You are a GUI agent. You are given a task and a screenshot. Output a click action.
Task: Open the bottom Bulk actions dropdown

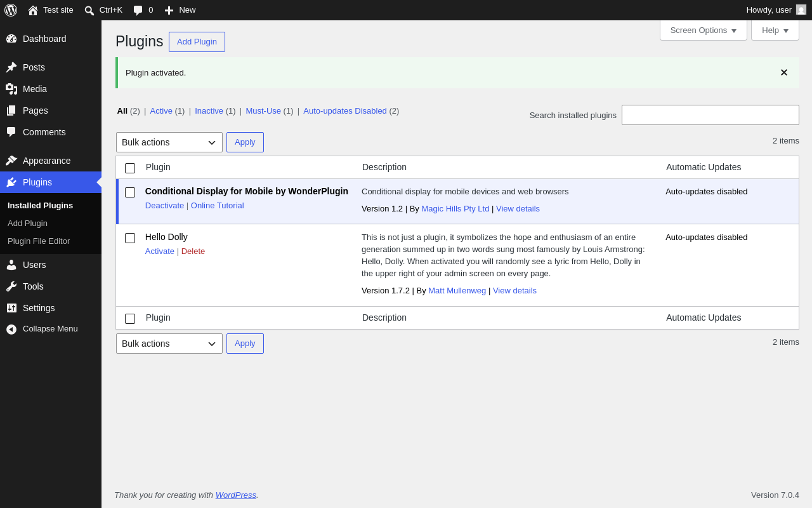pyautogui.click(x=169, y=344)
